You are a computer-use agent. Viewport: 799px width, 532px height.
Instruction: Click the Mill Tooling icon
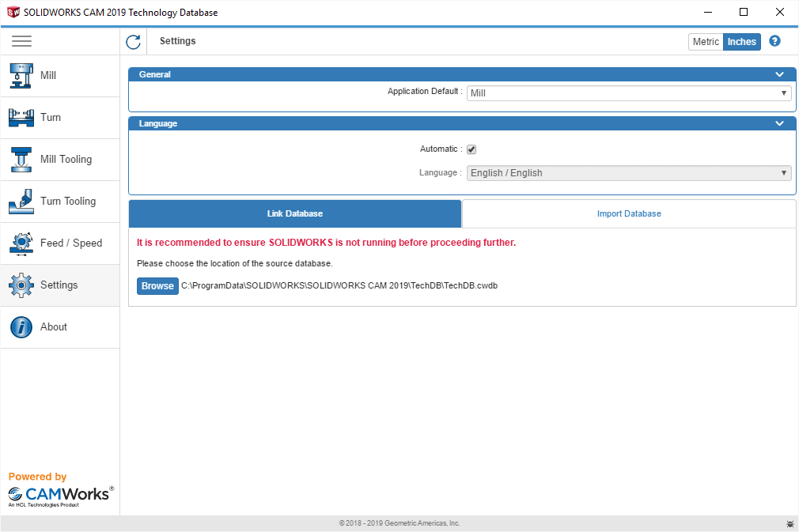pos(21,160)
